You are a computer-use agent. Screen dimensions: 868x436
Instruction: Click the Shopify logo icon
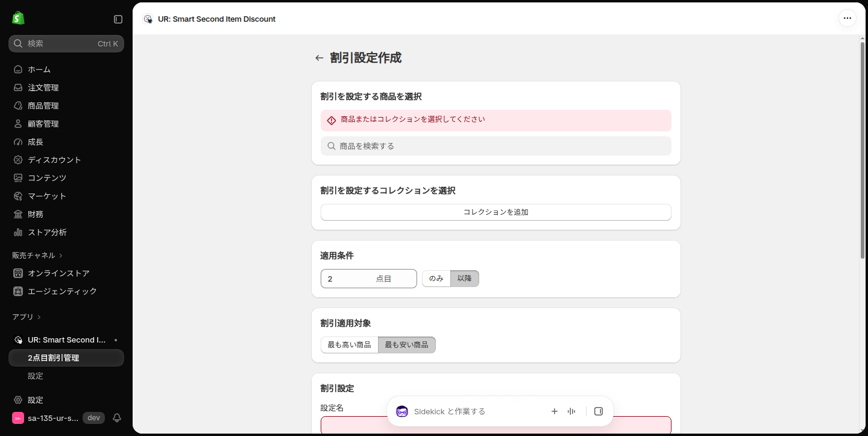coord(18,18)
